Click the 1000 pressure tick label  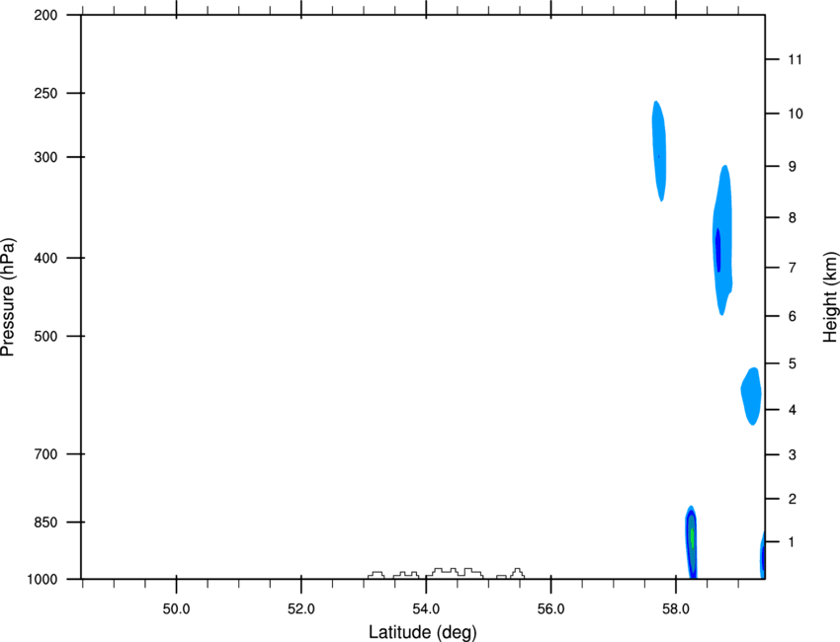42,579
